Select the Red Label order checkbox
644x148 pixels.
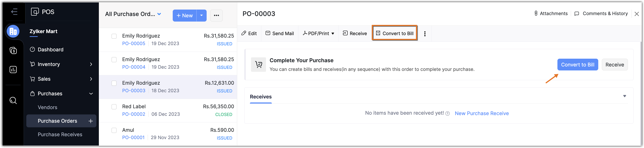coord(114,107)
